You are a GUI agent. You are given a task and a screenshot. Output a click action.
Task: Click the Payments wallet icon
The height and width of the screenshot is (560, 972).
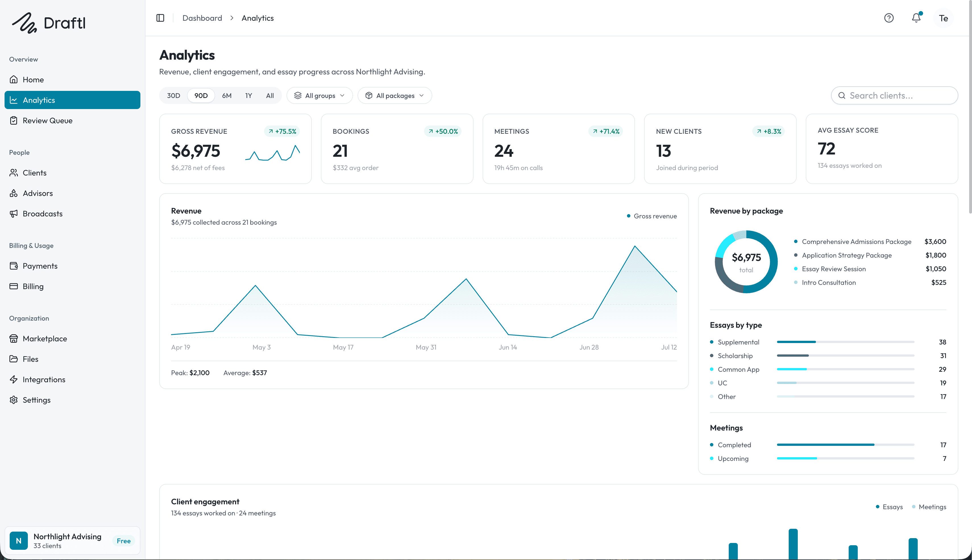click(x=14, y=266)
